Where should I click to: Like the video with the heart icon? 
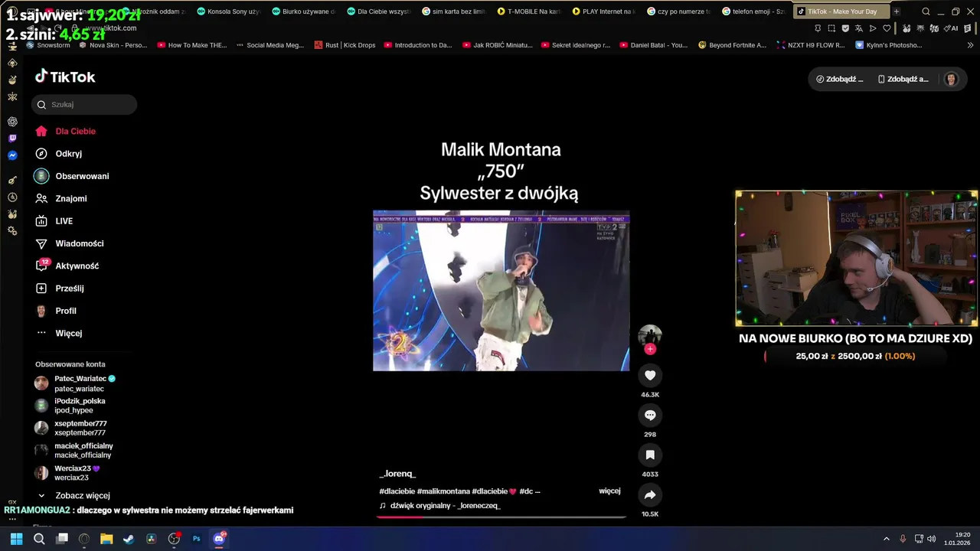coord(650,375)
